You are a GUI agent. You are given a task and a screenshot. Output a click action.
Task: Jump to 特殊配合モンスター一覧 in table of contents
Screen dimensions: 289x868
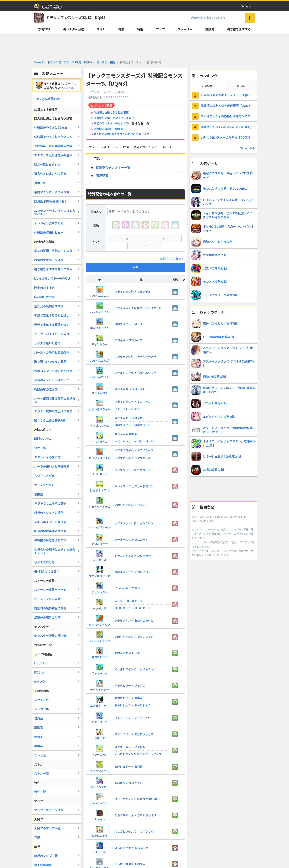(x=113, y=167)
